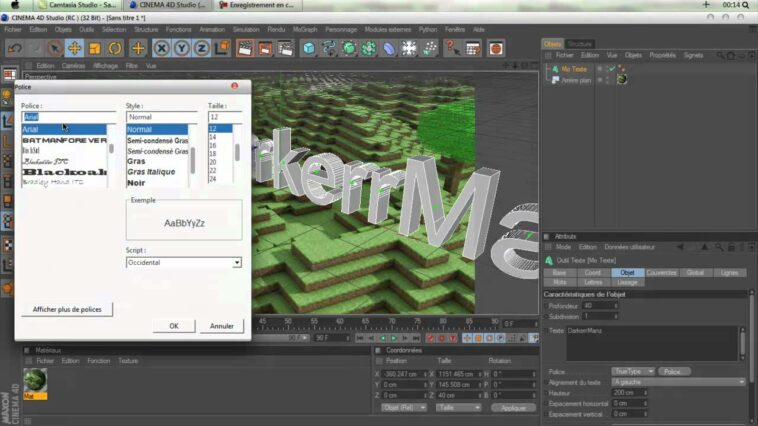The image size is (758, 426).
Task: Open the deformer objects icon
Action: (x=389, y=48)
